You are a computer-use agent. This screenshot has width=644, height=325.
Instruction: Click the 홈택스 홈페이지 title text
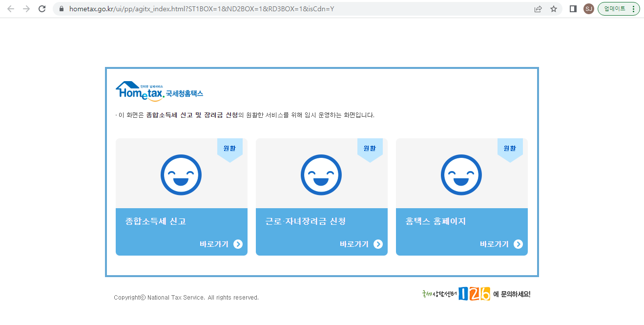point(436,221)
